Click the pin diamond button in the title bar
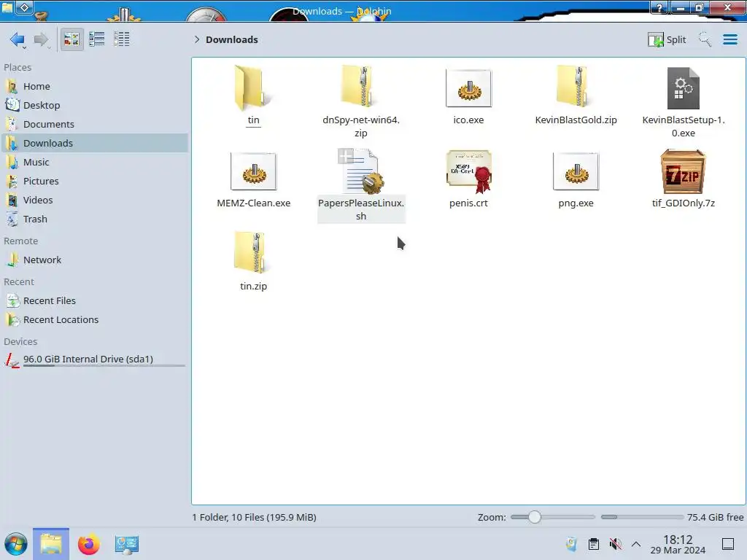The height and width of the screenshot is (560, 747). 25,7
